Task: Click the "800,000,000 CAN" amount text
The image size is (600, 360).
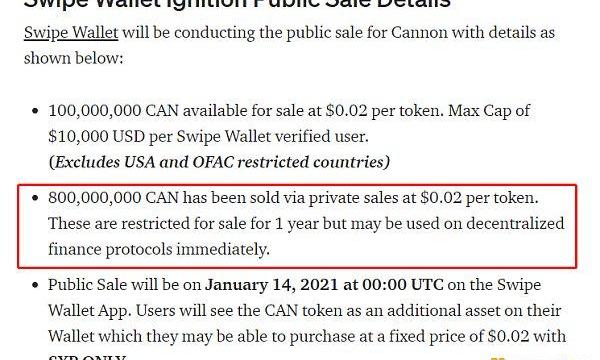Action: 113,198
